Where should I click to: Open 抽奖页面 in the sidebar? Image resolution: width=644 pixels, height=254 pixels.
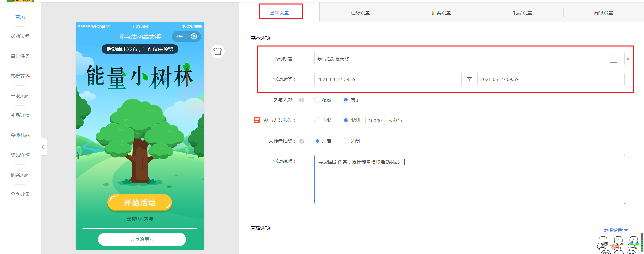[20, 175]
